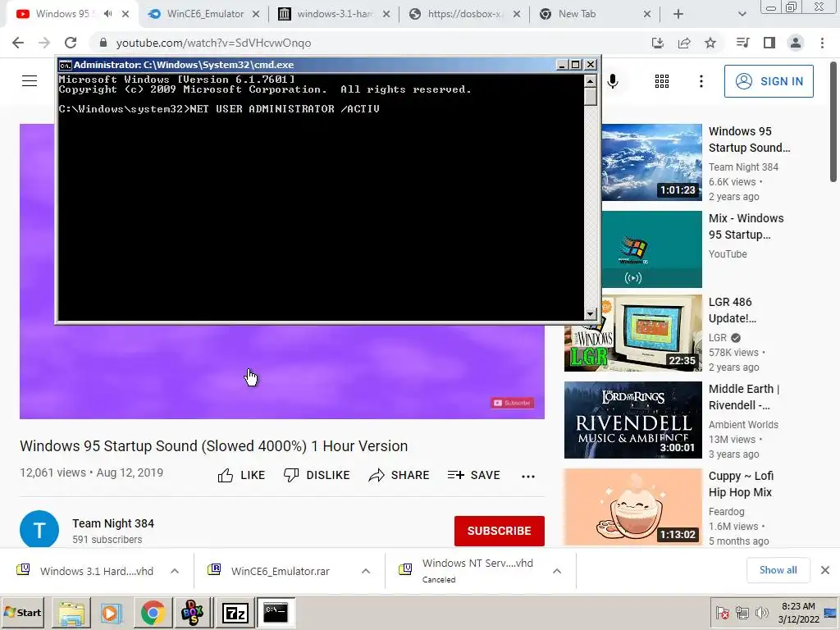Click the Subscribe watermark in the video
840x630 pixels.
[x=512, y=403]
